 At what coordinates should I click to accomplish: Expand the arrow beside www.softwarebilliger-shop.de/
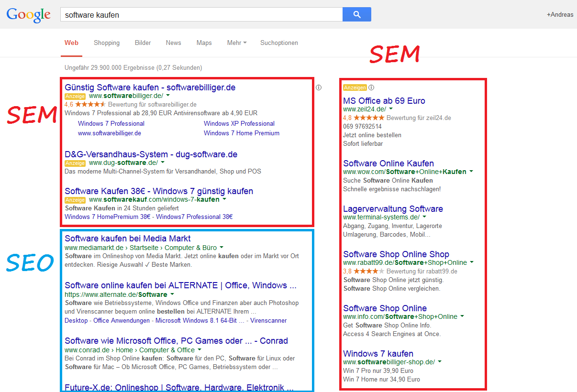pos(440,362)
